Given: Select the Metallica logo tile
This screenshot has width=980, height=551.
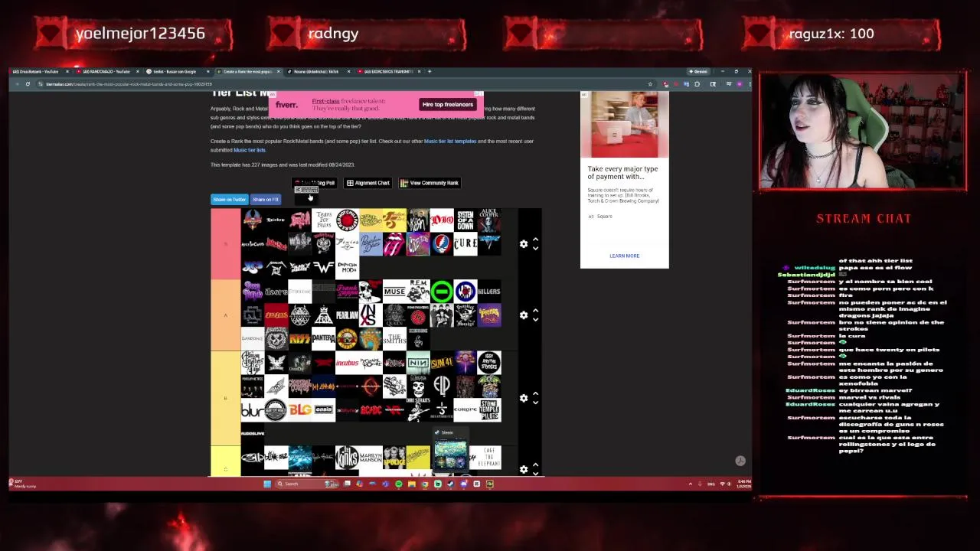Looking at the screenshot, I should pyautogui.click(x=276, y=268).
